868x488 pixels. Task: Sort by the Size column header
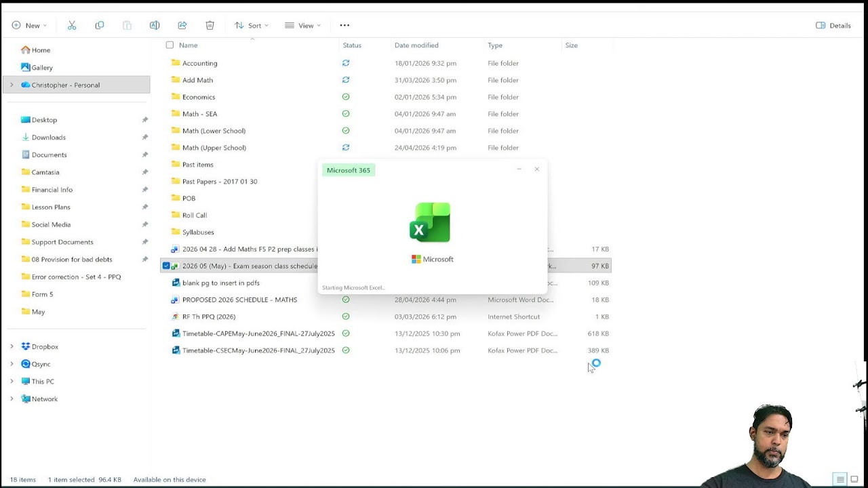(572, 45)
